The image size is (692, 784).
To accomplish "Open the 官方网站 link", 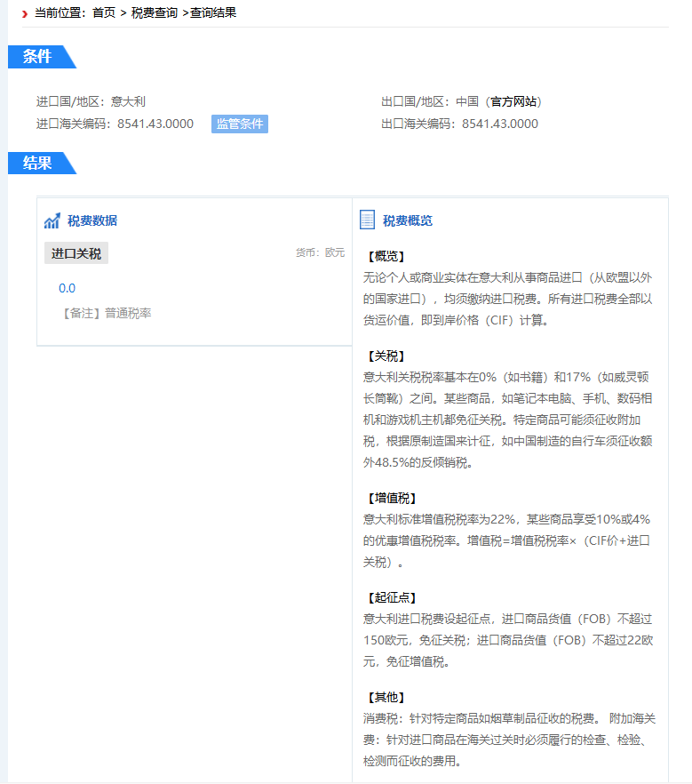I will [x=513, y=101].
